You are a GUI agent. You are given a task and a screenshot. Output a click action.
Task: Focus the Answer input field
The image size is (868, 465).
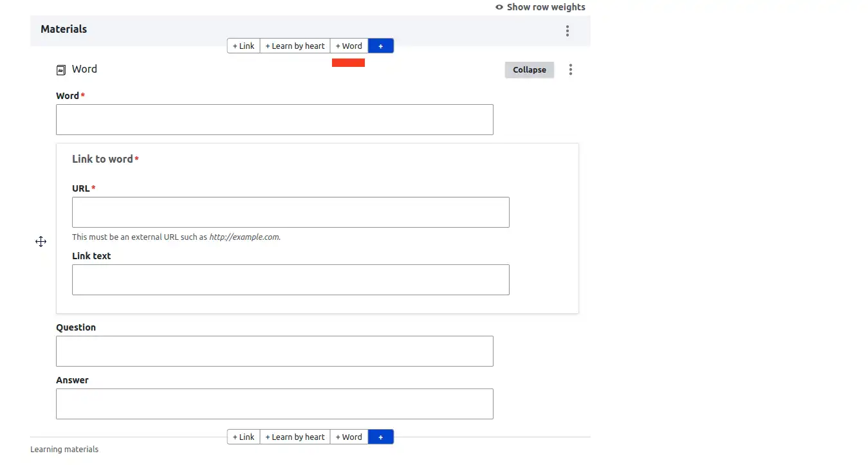tap(274, 404)
